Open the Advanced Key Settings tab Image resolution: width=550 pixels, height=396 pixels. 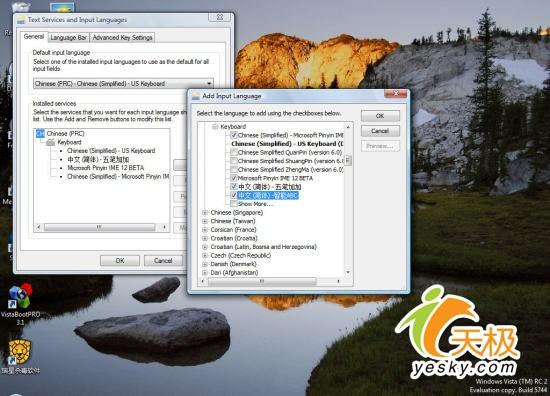pyautogui.click(x=122, y=38)
